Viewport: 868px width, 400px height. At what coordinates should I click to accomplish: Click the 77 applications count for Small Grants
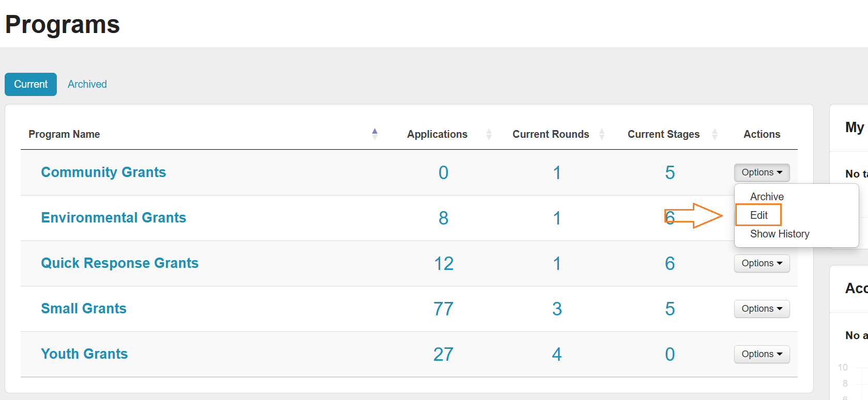[443, 309]
